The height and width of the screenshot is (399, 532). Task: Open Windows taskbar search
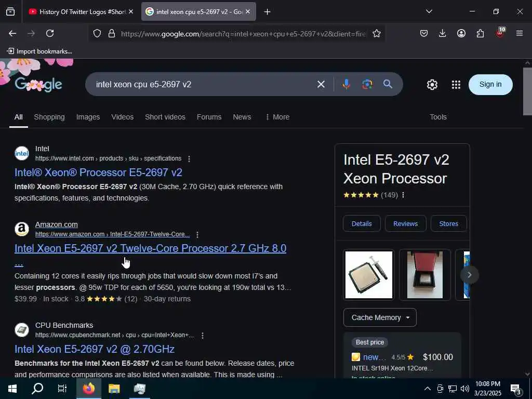point(37,389)
